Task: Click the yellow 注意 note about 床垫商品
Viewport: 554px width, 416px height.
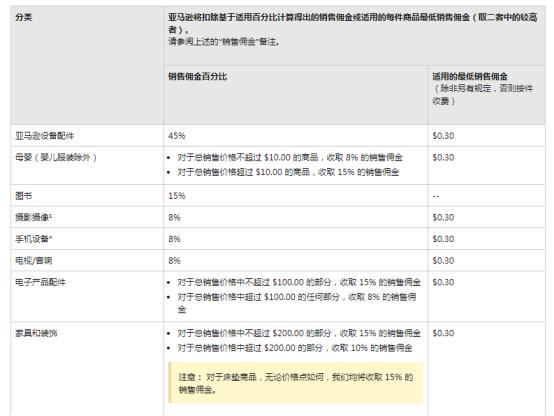Action: point(296,383)
